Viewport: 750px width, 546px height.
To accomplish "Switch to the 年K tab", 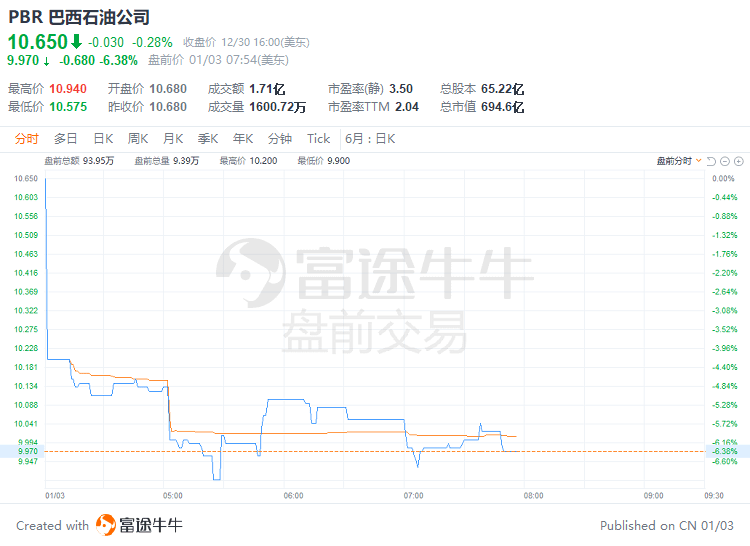I will coord(243,139).
